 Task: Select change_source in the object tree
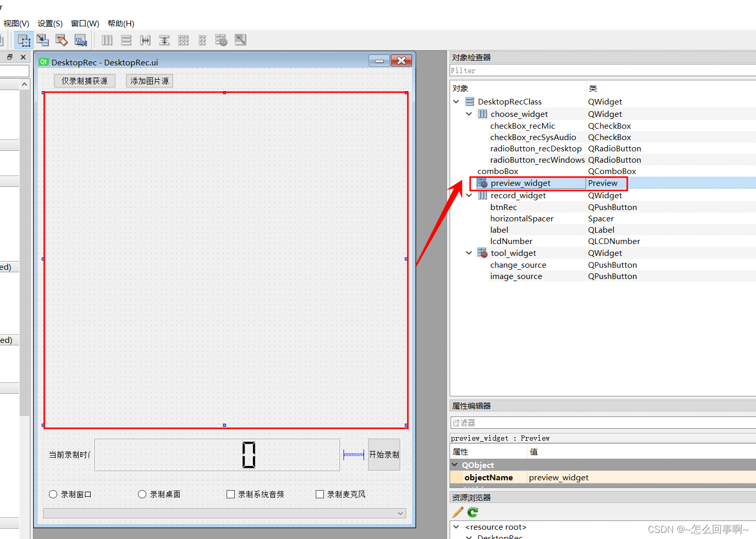point(603,265)
